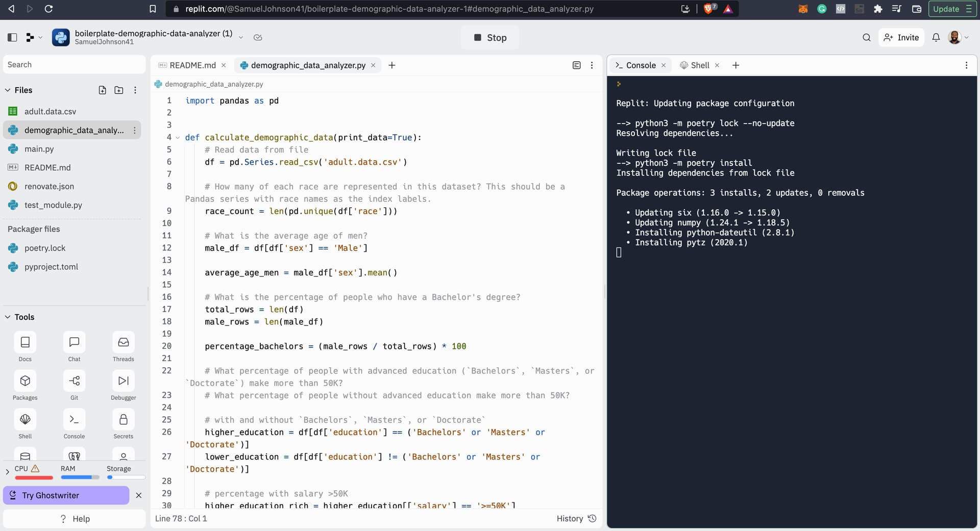The image size is (980, 531).
Task: Click the Try Ghostwriter button
Action: click(65, 495)
